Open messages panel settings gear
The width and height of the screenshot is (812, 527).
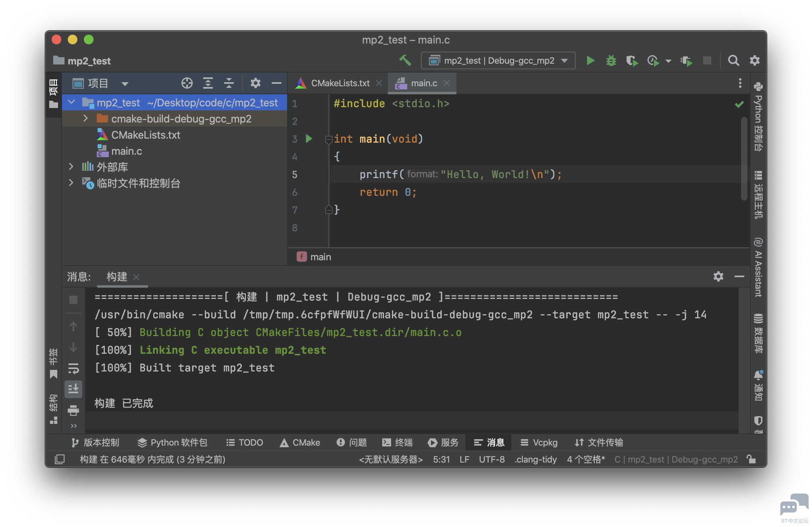click(718, 276)
